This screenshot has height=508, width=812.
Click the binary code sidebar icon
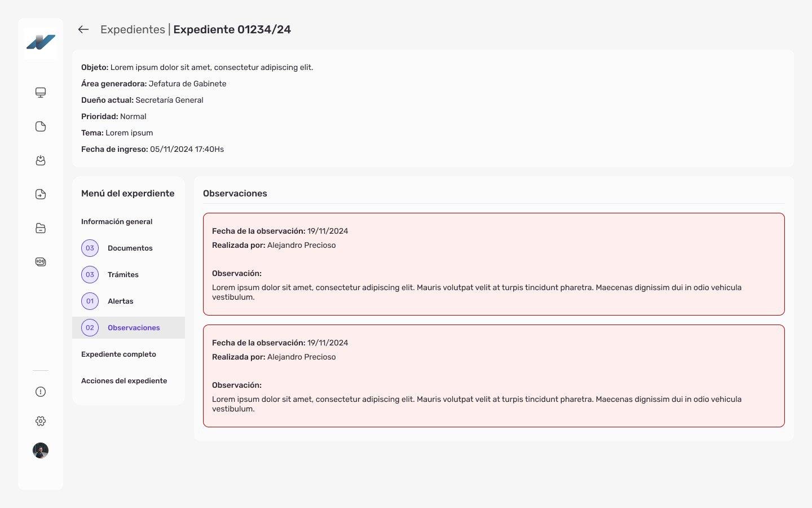41,262
